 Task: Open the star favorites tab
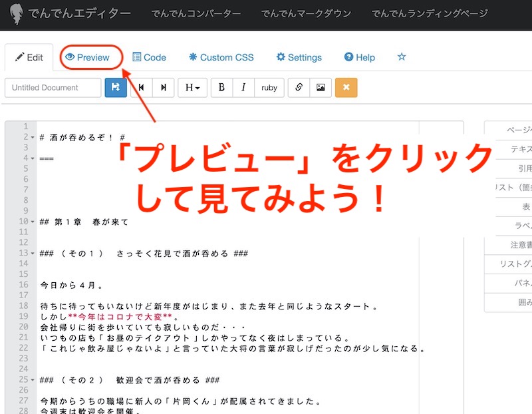(x=402, y=57)
